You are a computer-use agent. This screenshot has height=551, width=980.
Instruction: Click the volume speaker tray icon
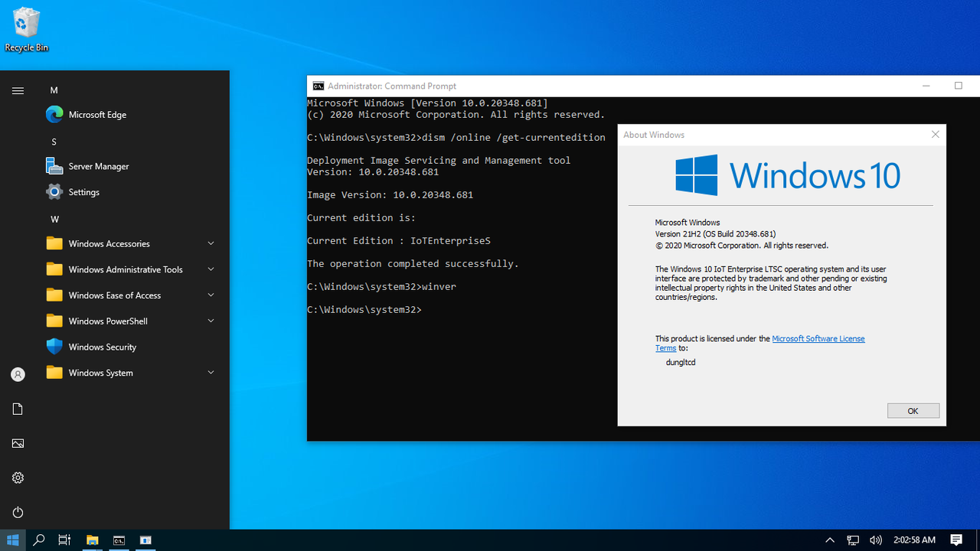pos(876,540)
